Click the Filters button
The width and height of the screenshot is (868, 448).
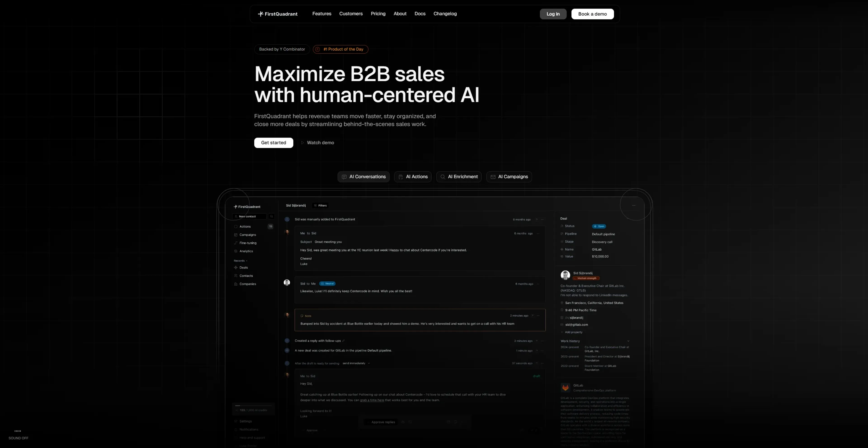pyautogui.click(x=320, y=205)
